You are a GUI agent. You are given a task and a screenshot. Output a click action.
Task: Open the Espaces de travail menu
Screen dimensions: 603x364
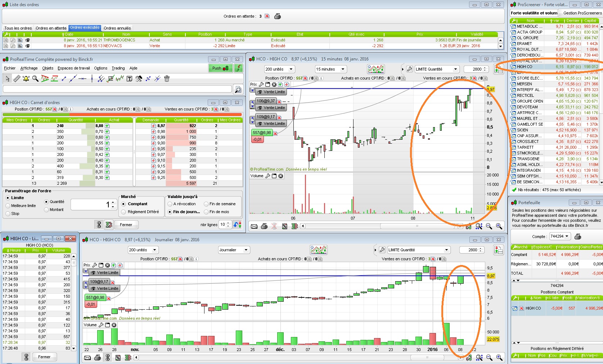pos(74,68)
